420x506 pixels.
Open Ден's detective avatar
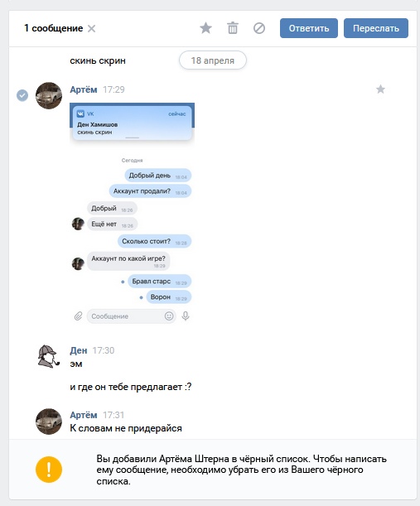[x=49, y=356]
